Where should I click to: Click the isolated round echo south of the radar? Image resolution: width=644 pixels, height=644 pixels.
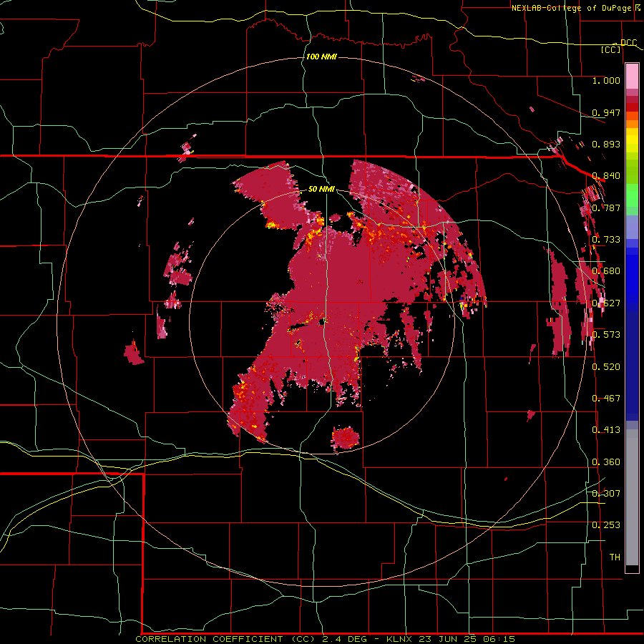346,437
